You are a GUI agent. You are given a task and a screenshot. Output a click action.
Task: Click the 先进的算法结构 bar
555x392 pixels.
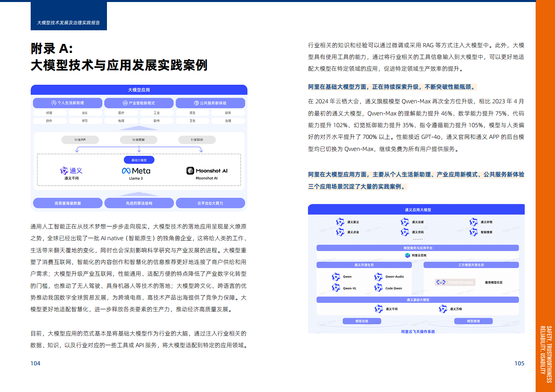click(x=139, y=203)
